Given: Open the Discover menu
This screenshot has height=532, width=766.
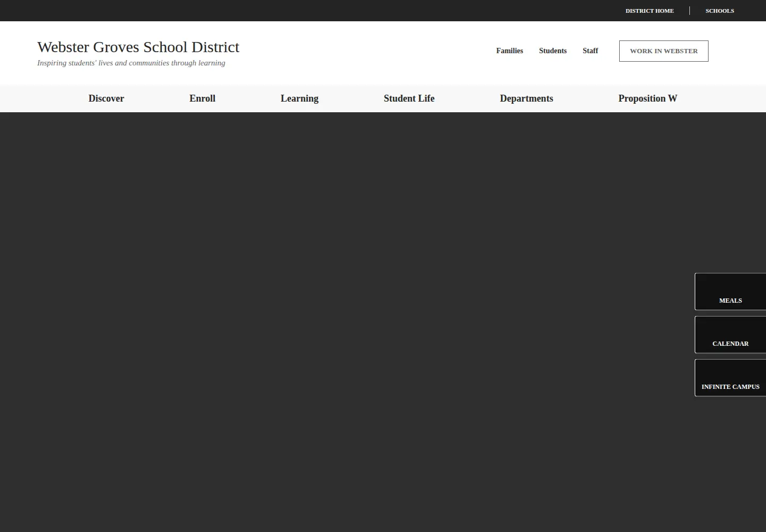Looking at the screenshot, I should (x=106, y=98).
